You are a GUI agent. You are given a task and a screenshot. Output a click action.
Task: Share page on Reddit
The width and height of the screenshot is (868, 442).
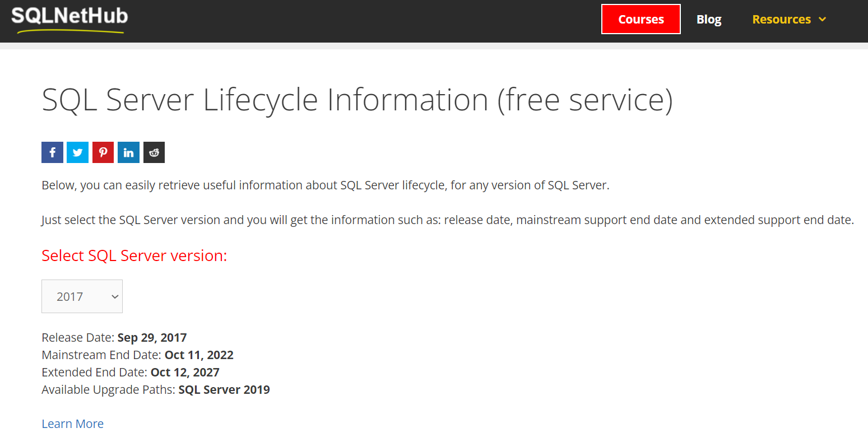[154, 152]
